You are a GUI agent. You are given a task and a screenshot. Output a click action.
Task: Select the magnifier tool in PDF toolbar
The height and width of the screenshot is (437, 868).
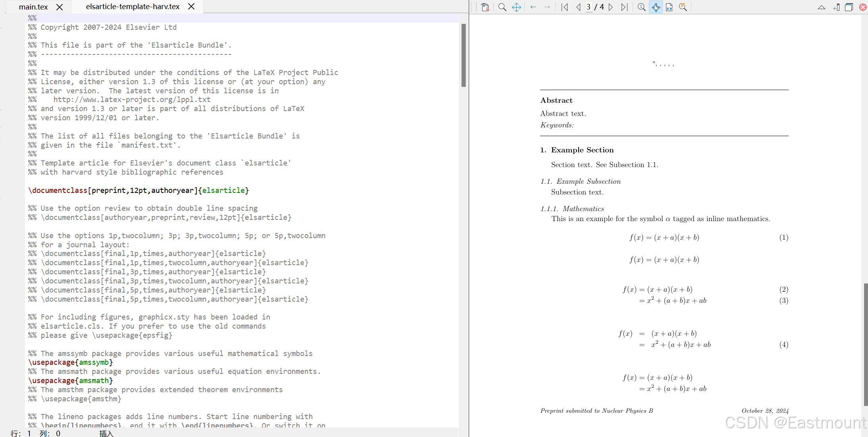502,7
